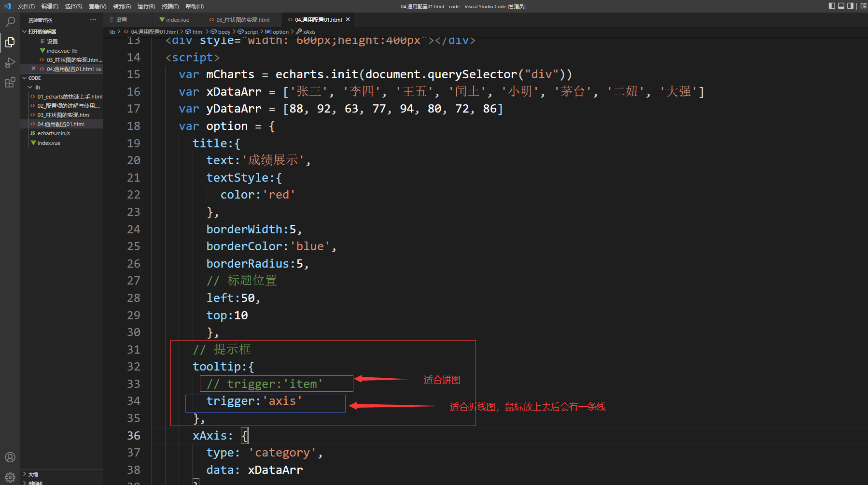Image resolution: width=868 pixels, height=485 pixels.
Task: Click the lib breadcrumb segment
Action: [112, 32]
